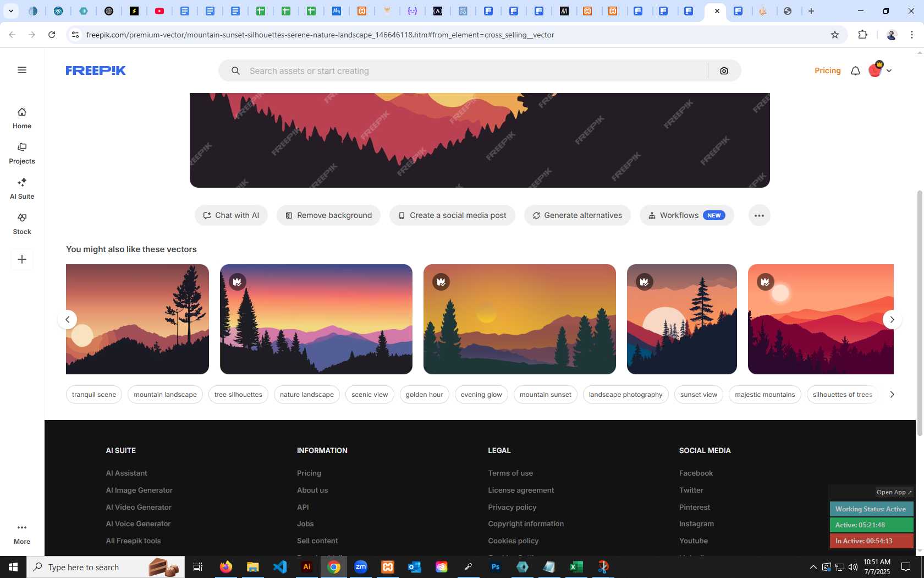Open purple mountain sunset vector thumbnail

click(x=316, y=319)
